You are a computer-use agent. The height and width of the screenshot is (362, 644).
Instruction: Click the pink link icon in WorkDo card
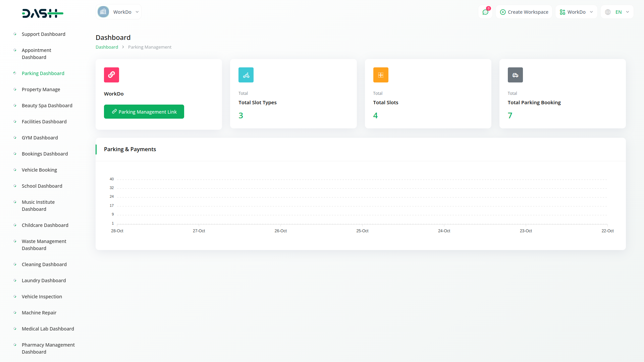[x=111, y=75]
